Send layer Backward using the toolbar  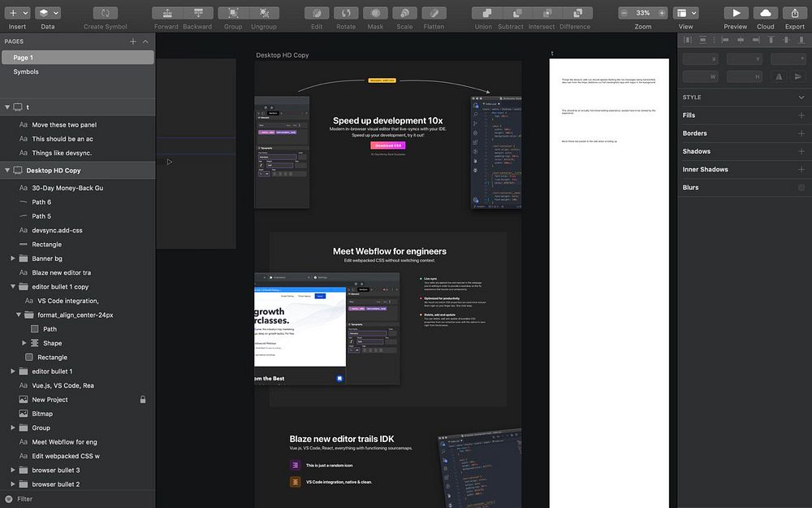tap(198, 13)
